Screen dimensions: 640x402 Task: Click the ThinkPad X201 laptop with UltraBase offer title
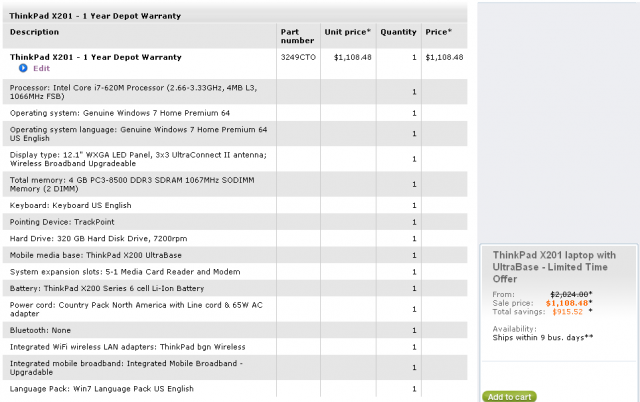[554, 267]
